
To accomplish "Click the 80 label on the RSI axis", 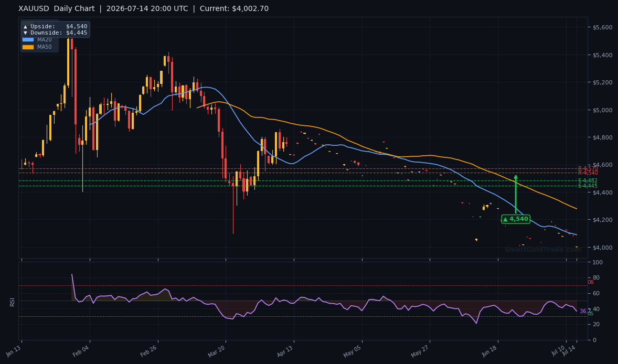I will tap(596, 278).
